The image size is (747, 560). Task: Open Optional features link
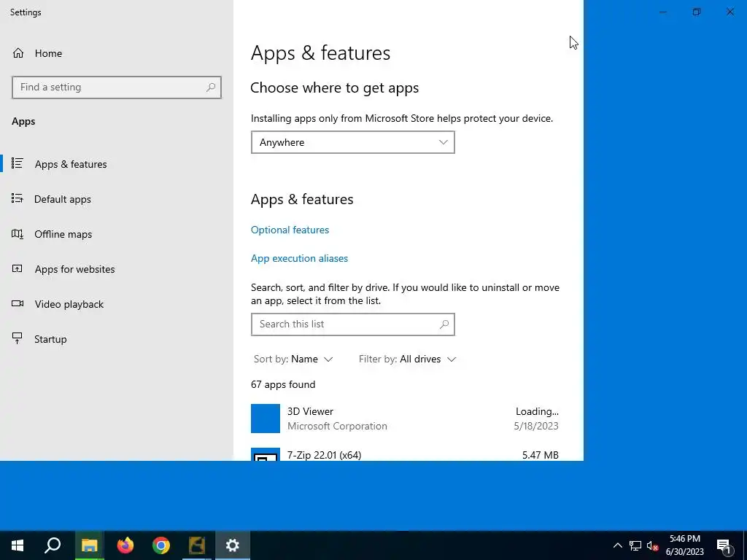click(290, 230)
